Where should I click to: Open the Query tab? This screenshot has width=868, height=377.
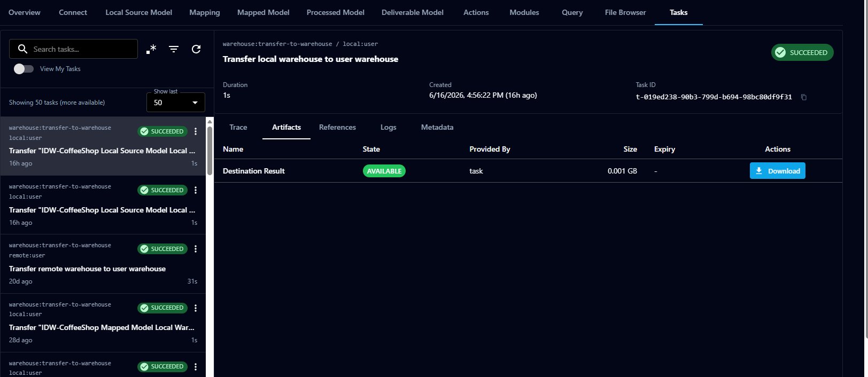572,12
